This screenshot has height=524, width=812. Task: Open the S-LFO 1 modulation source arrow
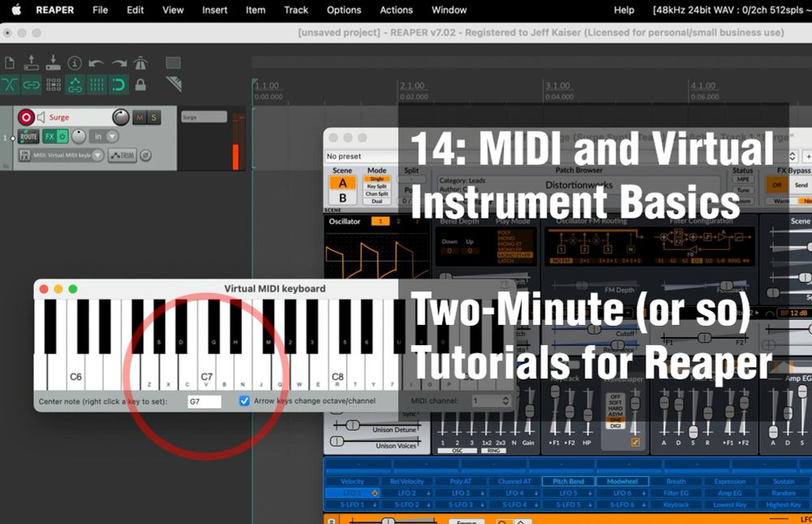(x=374, y=505)
